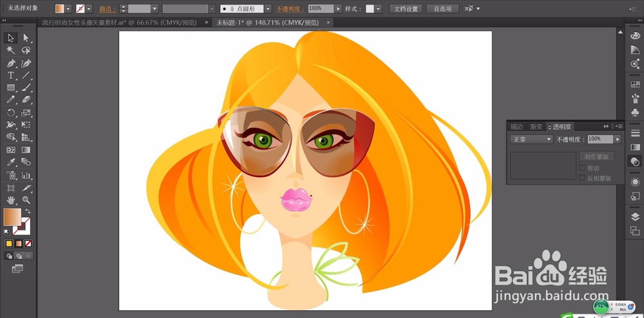Select the Blend tool
Viewport: 644px width, 318px height.
[x=26, y=162]
